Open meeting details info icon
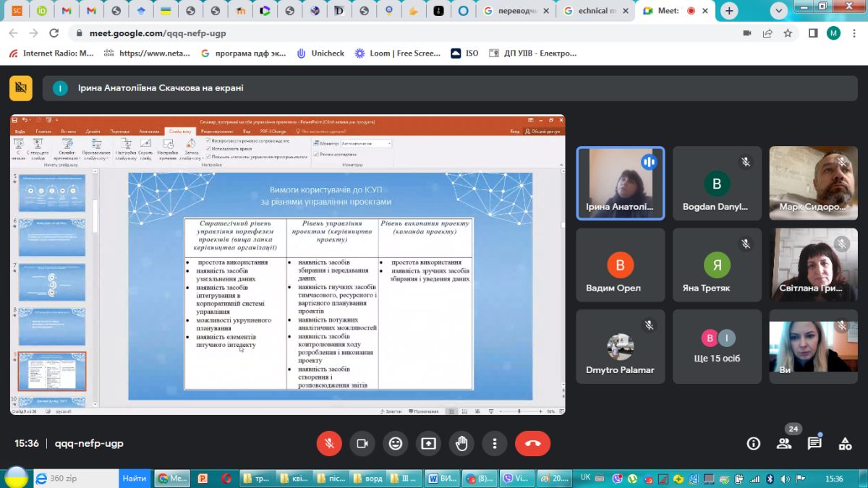The height and width of the screenshot is (488, 868). pyautogui.click(x=754, y=443)
